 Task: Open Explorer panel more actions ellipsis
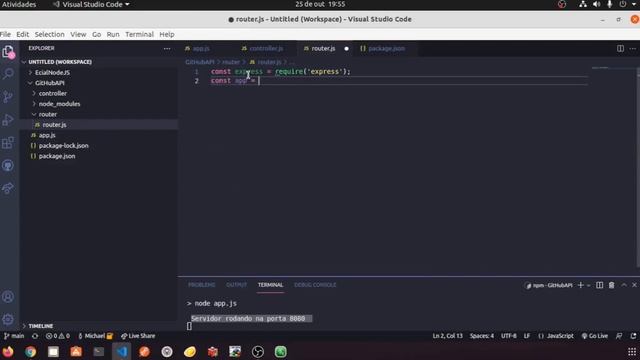167,49
